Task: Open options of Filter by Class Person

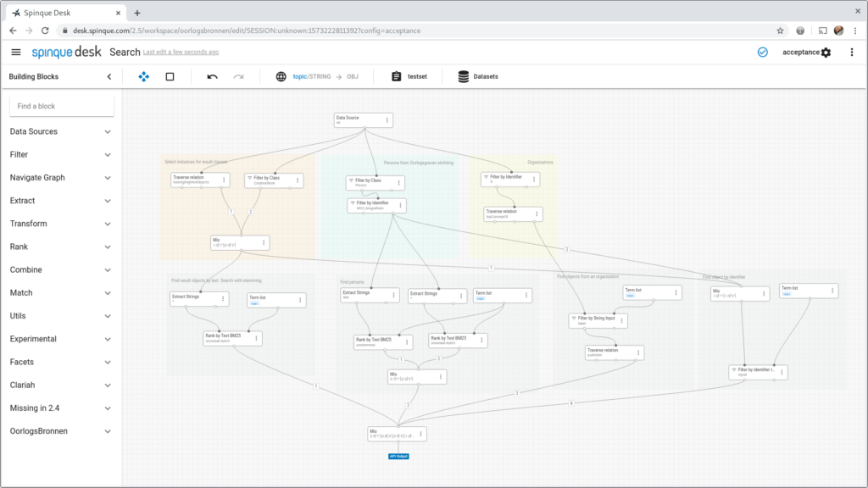Action: pos(398,183)
